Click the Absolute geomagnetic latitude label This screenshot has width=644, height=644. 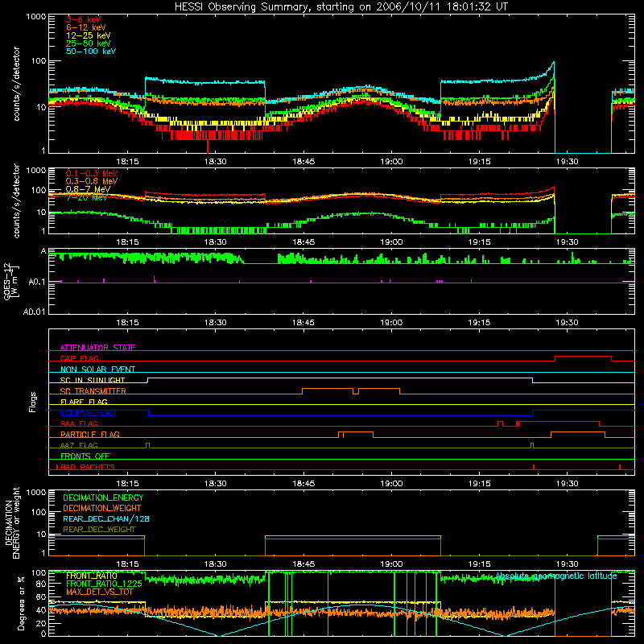[x=556, y=576]
